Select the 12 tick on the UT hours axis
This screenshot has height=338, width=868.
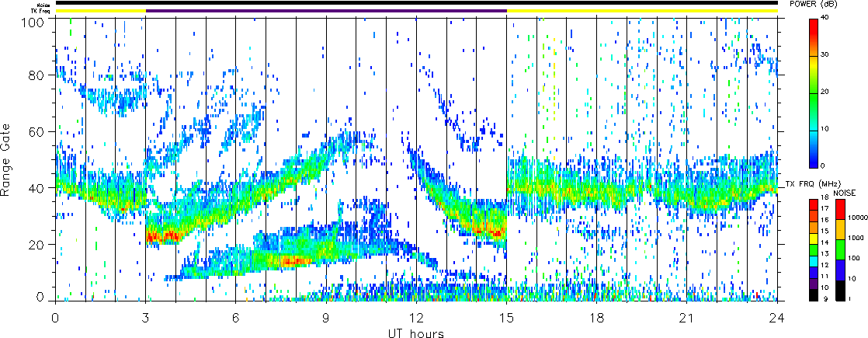pyautogui.click(x=416, y=319)
